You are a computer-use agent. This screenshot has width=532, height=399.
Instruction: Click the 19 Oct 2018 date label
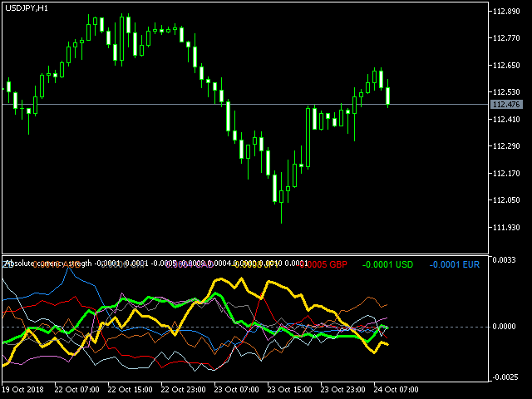[x=23, y=389]
